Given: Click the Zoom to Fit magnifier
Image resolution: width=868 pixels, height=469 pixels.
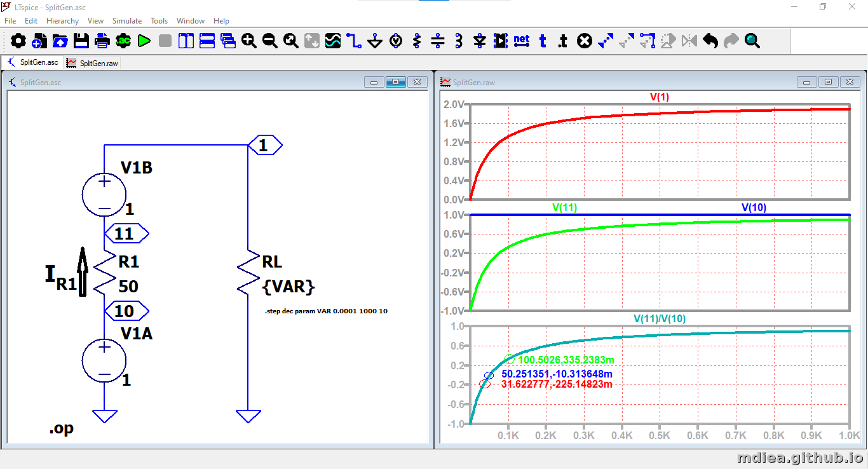Looking at the screenshot, I should [x=291, y=41].
